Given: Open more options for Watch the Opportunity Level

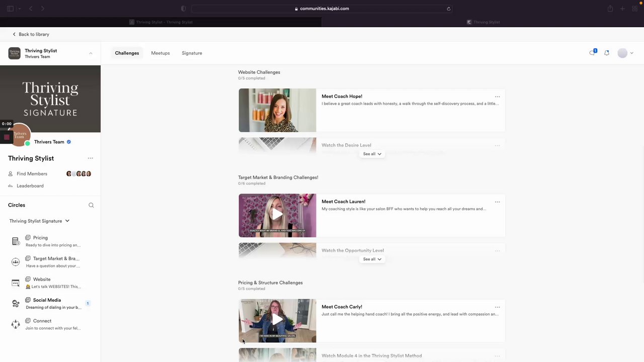Looking at the screenshot, I should click(x=497, y=250).
